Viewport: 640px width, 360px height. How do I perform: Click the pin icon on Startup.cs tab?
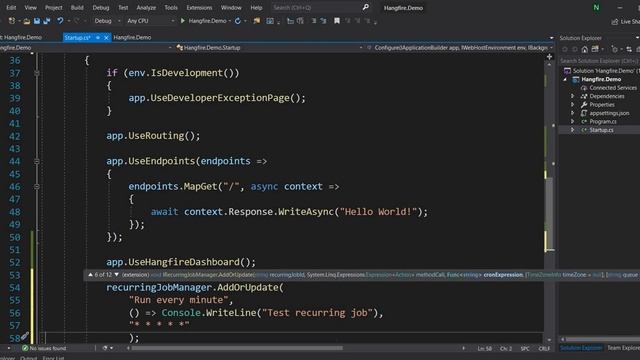[x=98, y=38]
